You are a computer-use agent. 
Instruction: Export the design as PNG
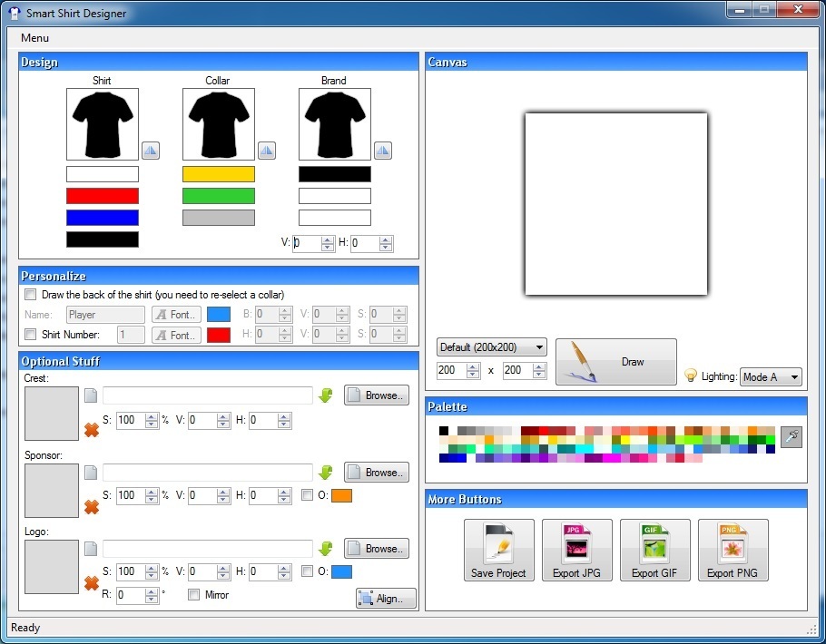pyautogui.click(x=733, y=550)
